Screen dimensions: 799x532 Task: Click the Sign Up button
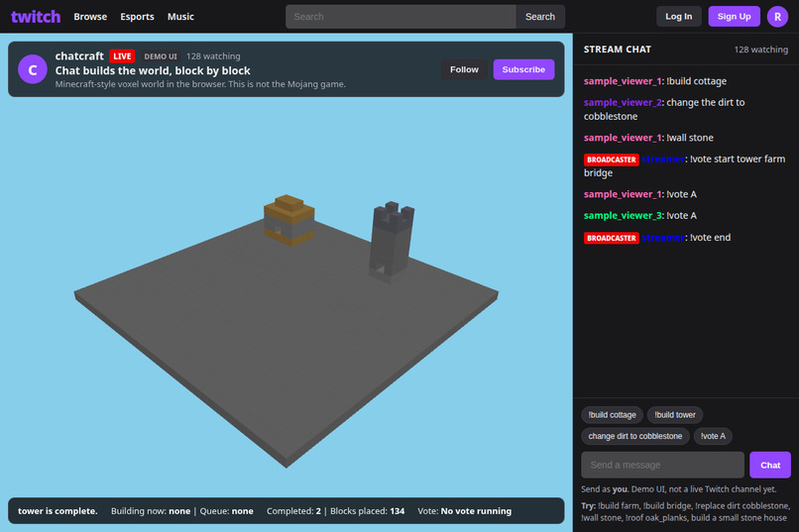point(734,17)
